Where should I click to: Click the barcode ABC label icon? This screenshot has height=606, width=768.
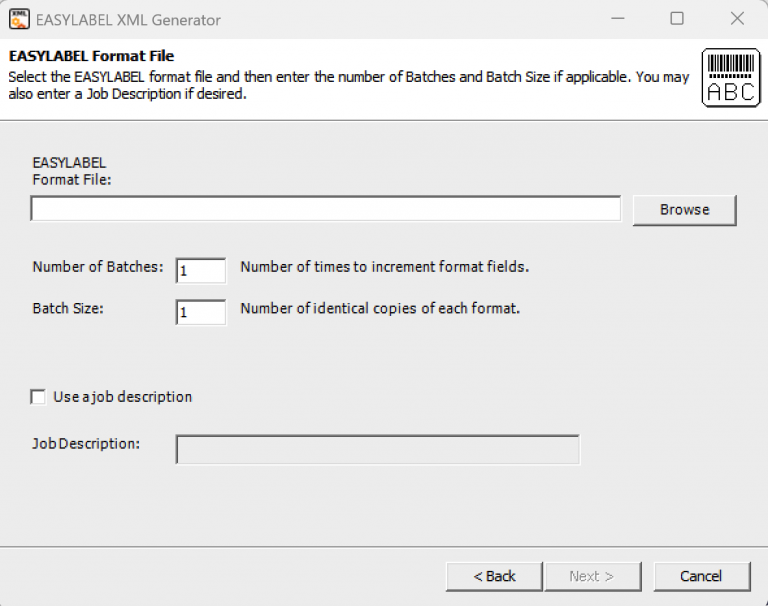pyautogui.click(x=730, y=78)
